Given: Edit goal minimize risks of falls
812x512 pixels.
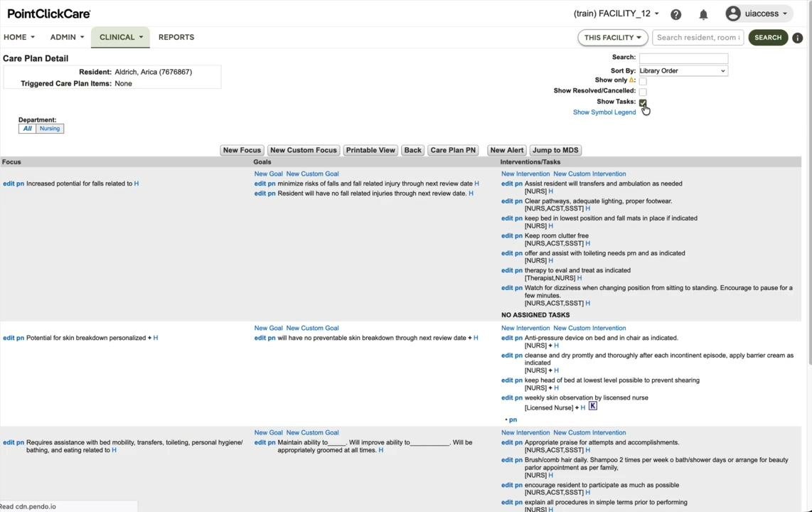Looking at the screenshot, I should (260, 183).
